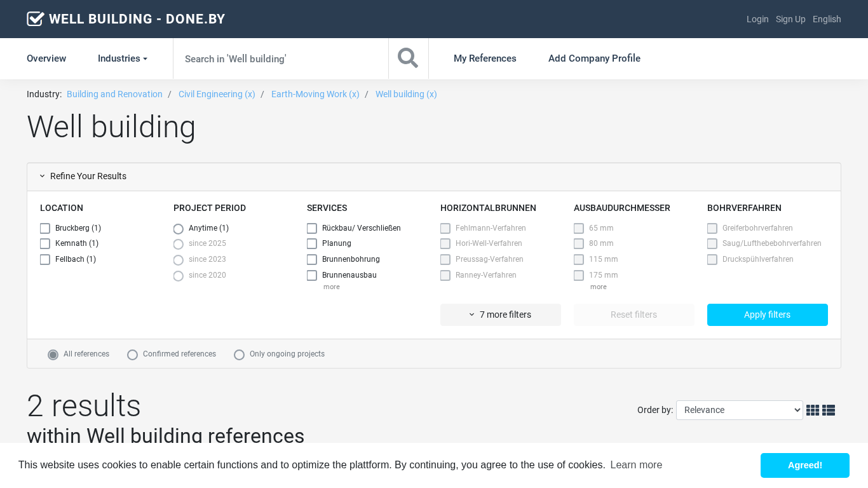
Task: Select Confirmed references radio button
Action: [133, 355]
